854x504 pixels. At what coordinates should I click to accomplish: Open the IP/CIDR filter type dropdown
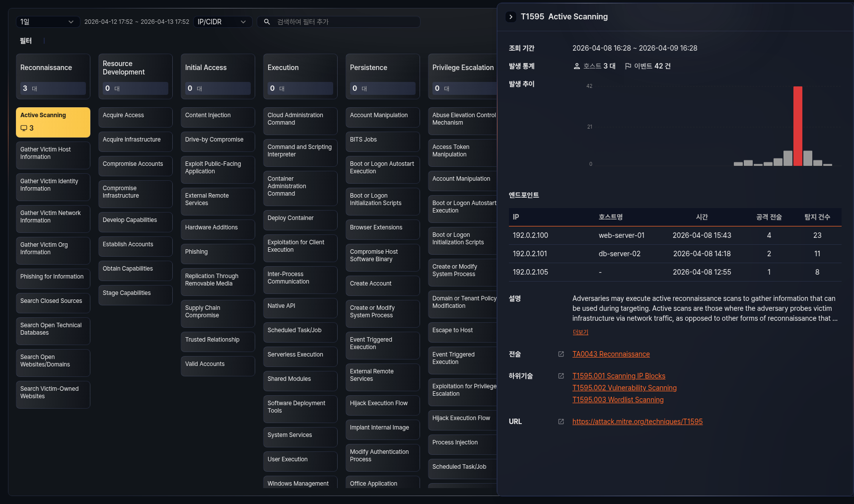222,22
